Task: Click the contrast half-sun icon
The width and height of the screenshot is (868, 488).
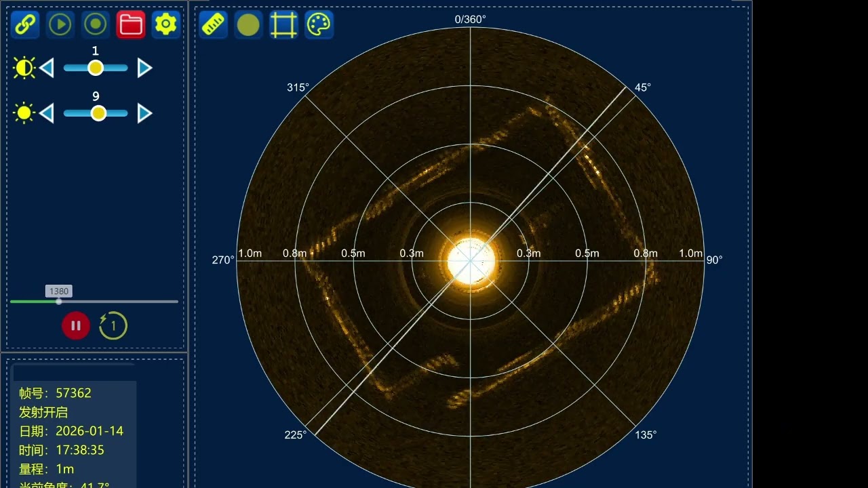Action: 24,68
